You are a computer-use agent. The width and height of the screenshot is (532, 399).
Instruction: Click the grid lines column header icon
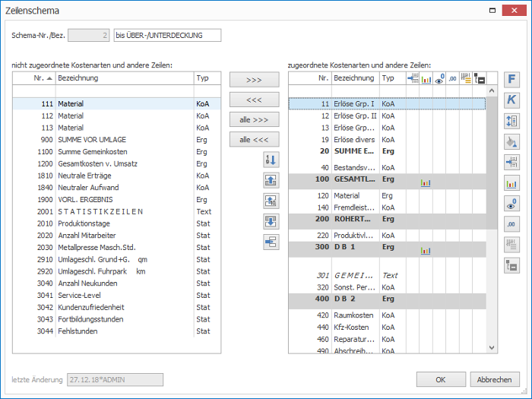pos(465,78)
